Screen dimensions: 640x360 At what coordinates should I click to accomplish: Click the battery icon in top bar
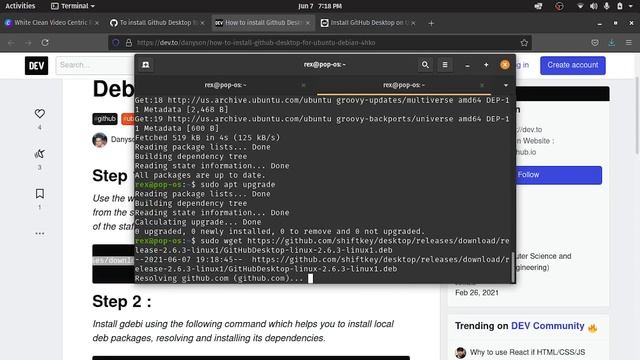(620, 6)
